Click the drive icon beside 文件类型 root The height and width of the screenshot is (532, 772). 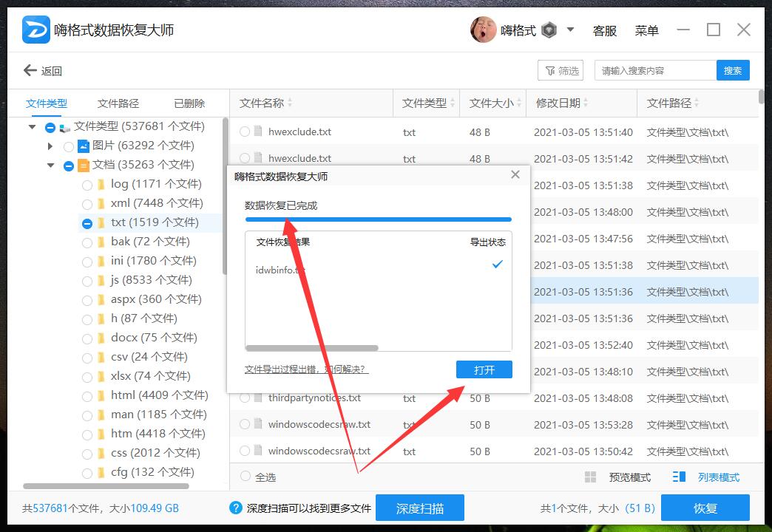pos(64,128)
